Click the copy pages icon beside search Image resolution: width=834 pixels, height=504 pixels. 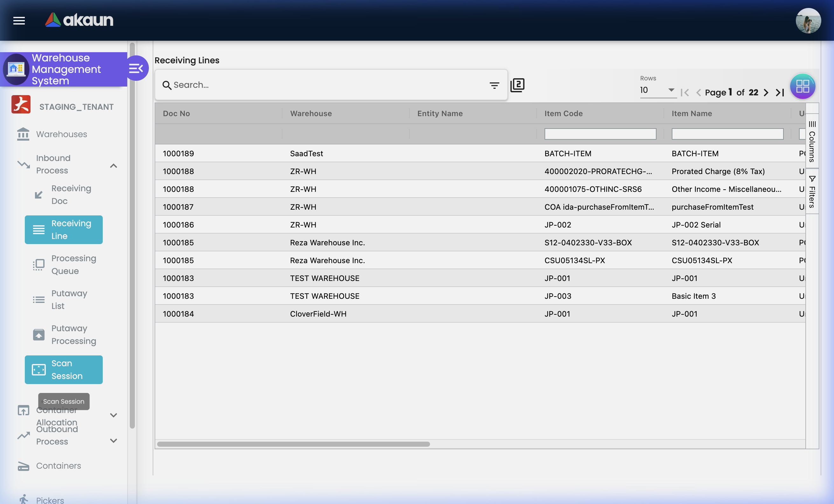pos(517,85)
